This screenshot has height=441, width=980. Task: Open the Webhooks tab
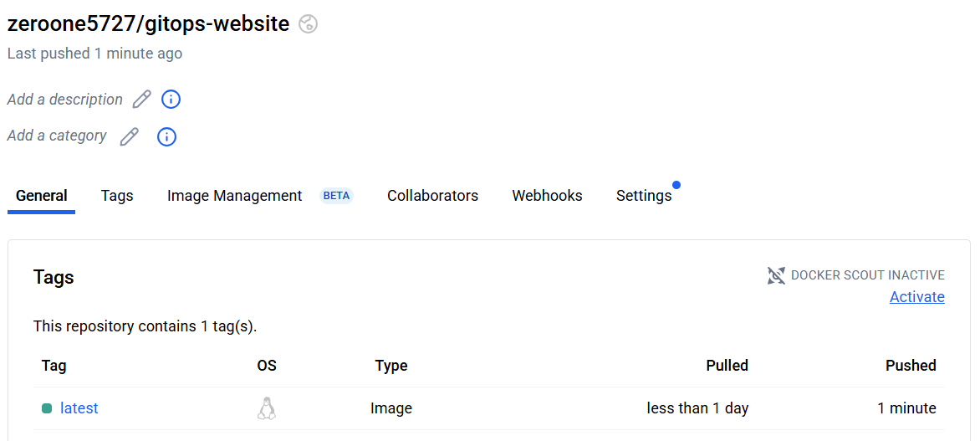point(547,196)
